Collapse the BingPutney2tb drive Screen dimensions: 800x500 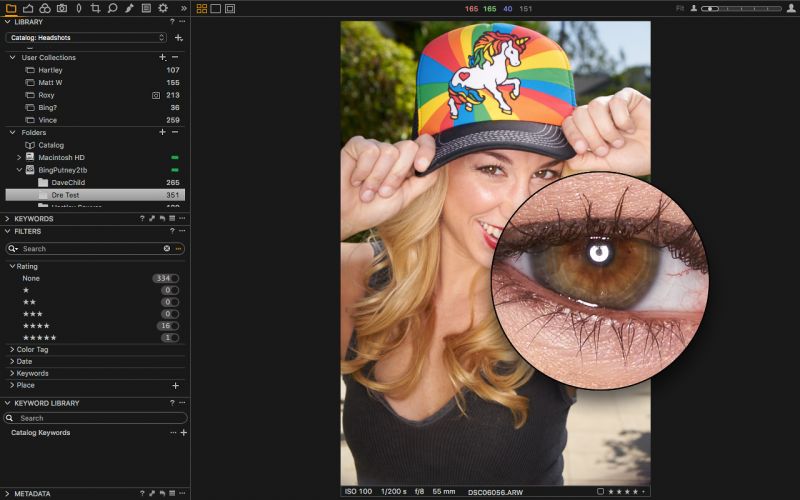click(19, 170)
